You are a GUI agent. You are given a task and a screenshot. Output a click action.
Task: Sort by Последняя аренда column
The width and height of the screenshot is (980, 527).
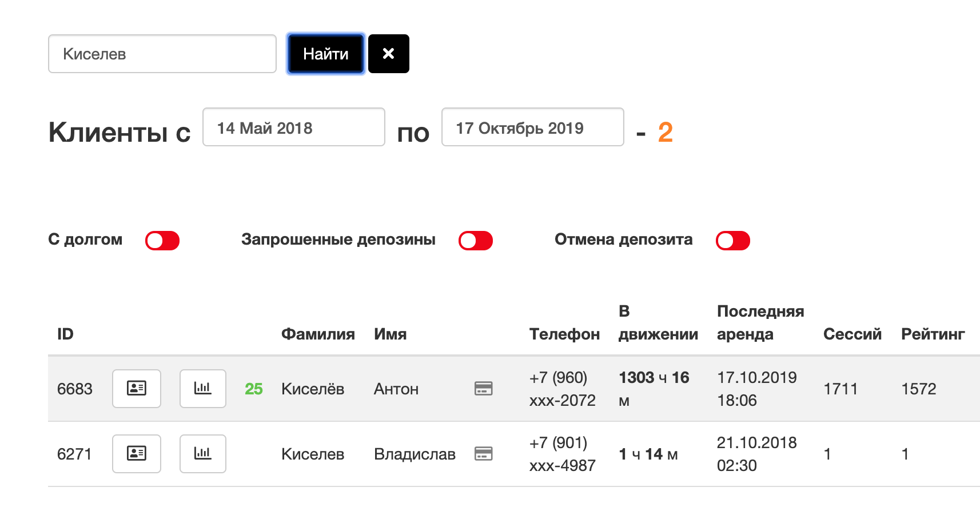(x=760, y=322)
